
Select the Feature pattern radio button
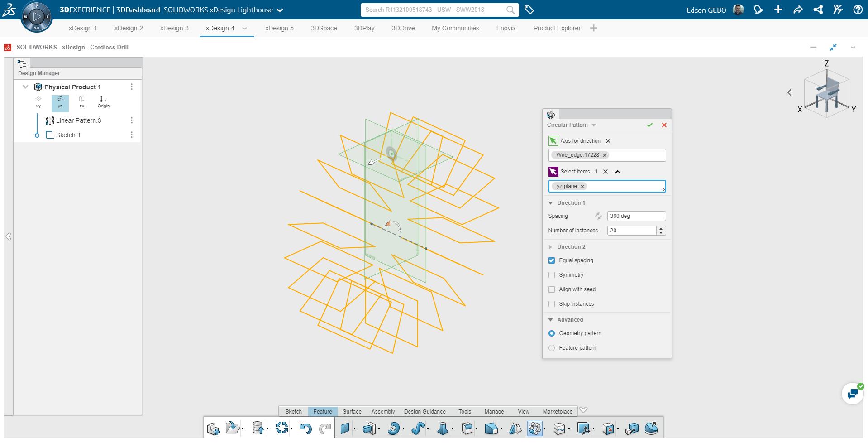click(x=552, y=348)
